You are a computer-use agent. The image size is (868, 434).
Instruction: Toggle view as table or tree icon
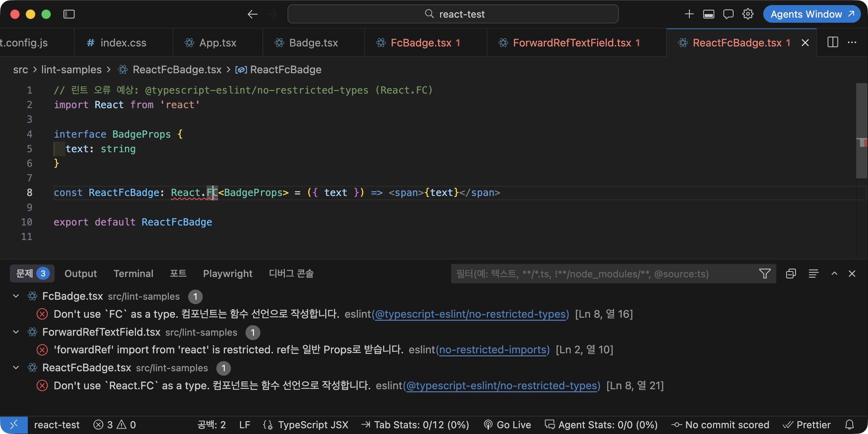point(813,274)
